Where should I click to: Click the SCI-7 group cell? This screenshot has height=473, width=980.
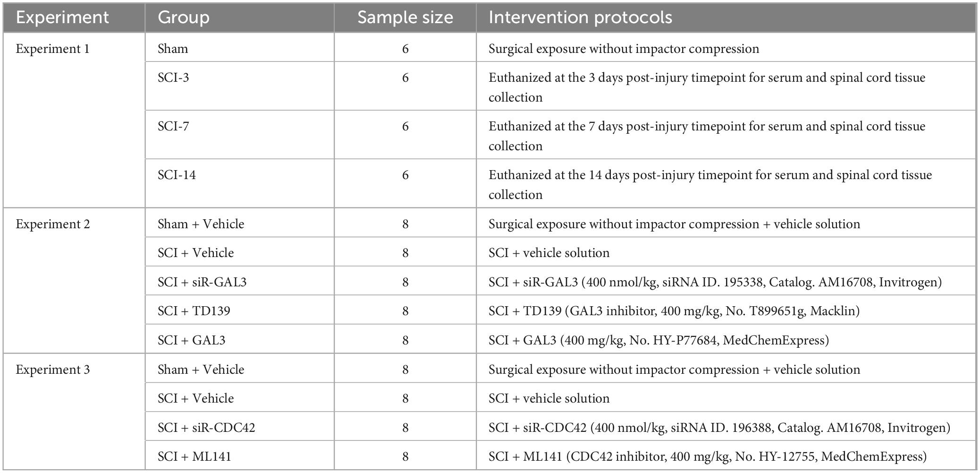point(173,126)
